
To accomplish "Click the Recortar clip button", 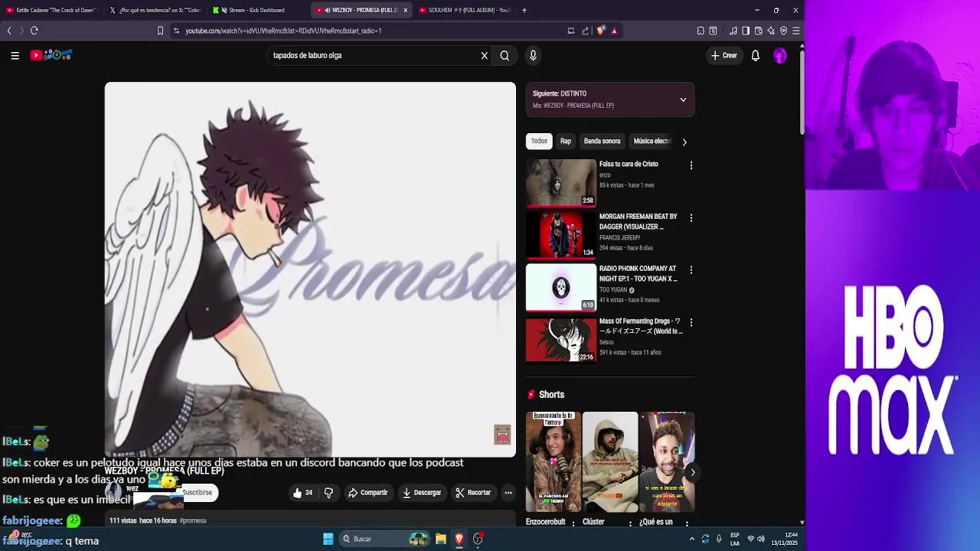I will 472,493.
